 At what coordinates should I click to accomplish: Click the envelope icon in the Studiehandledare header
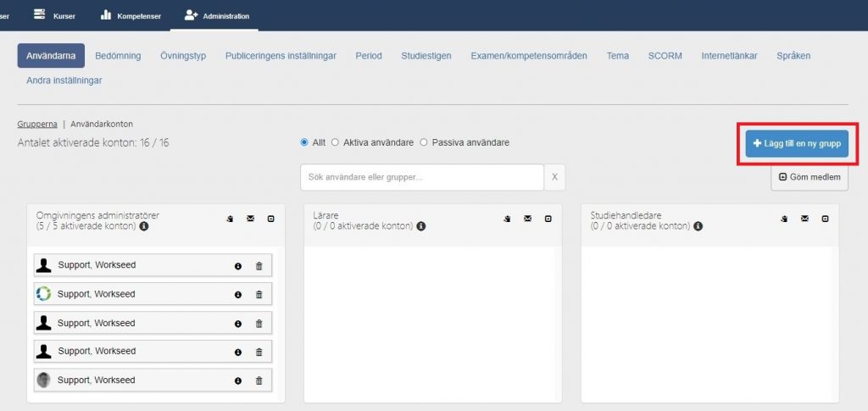804,219
